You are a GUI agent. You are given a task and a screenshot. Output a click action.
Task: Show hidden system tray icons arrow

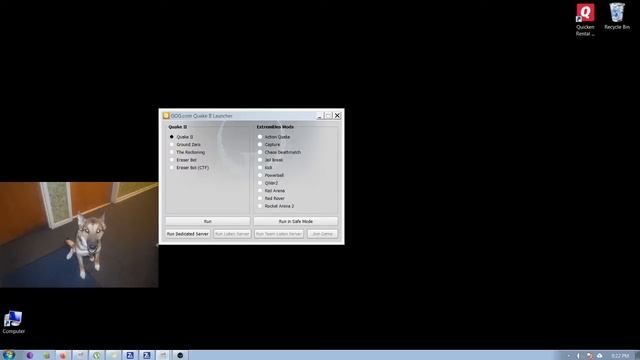(x=568, y=356)
